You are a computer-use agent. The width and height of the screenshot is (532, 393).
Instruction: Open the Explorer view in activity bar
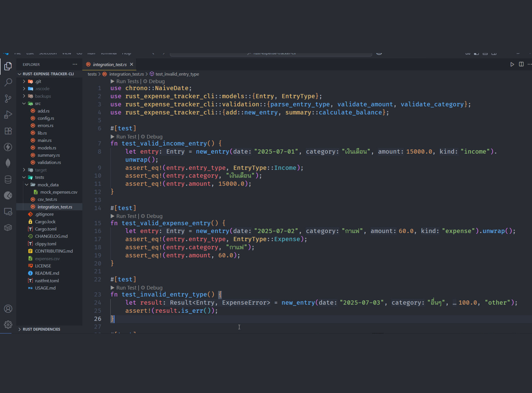8,66
